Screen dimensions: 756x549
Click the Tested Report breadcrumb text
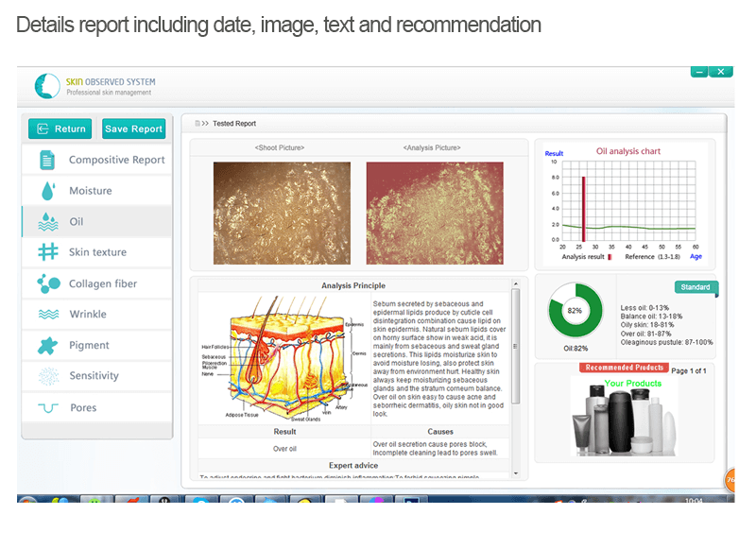point(234,124)
